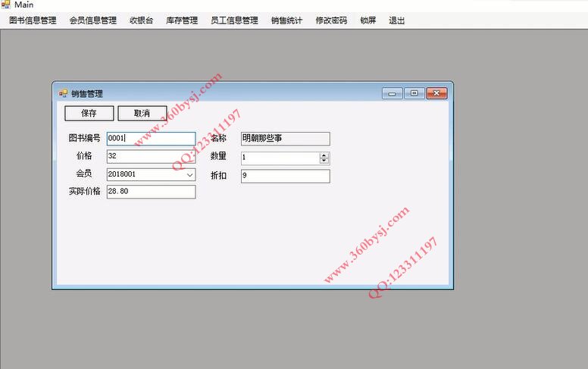Click the 取消 button
588x369 pixels.
tap(142, 113)
